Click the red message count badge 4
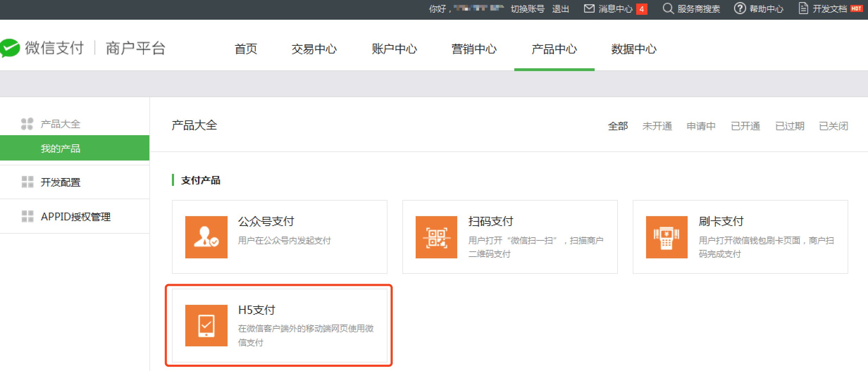 point(642,9)
